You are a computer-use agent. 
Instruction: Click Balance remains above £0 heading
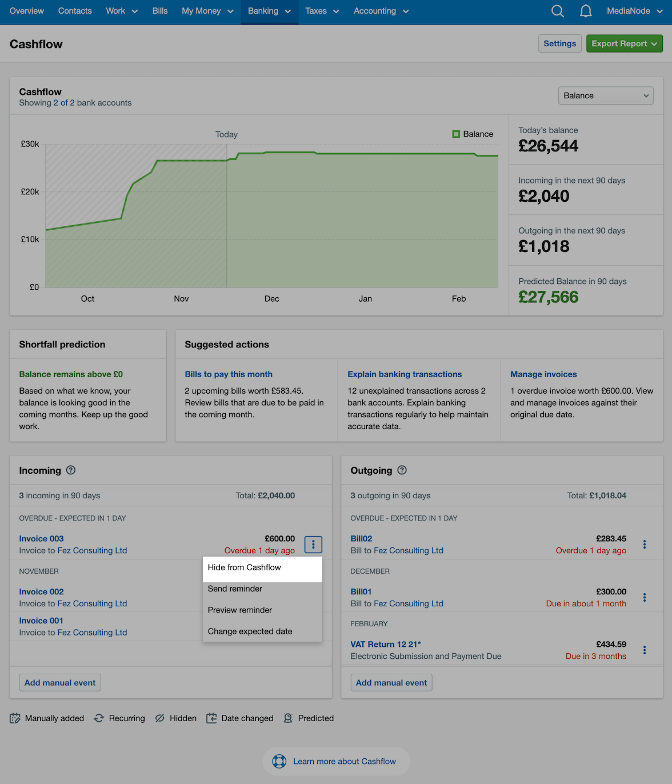click(71, 374)
